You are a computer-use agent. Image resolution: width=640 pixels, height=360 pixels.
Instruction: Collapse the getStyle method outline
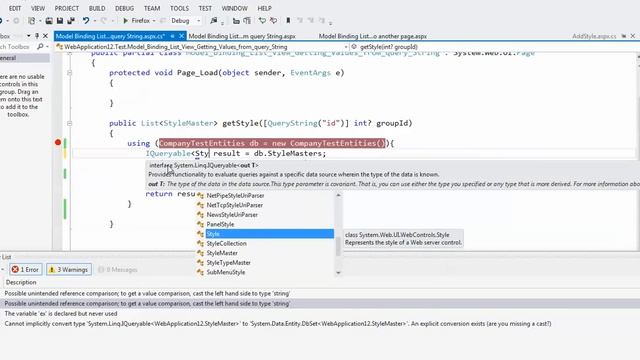point(69,123)
